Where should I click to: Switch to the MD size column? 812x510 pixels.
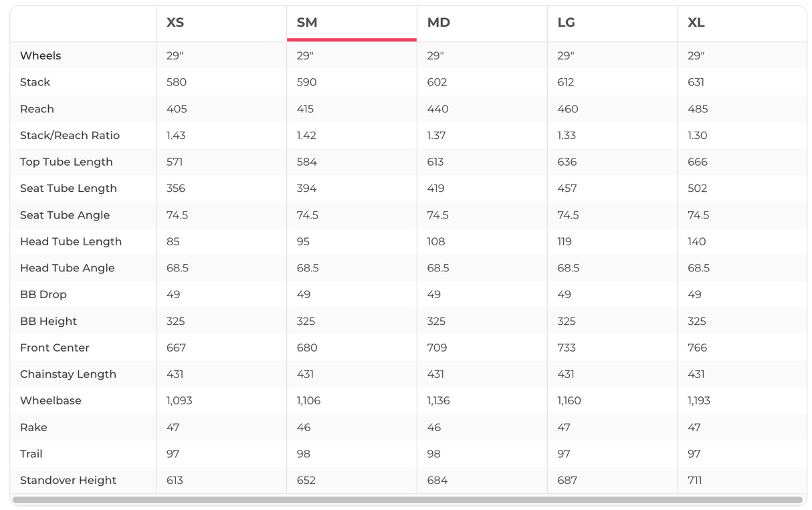438,23
